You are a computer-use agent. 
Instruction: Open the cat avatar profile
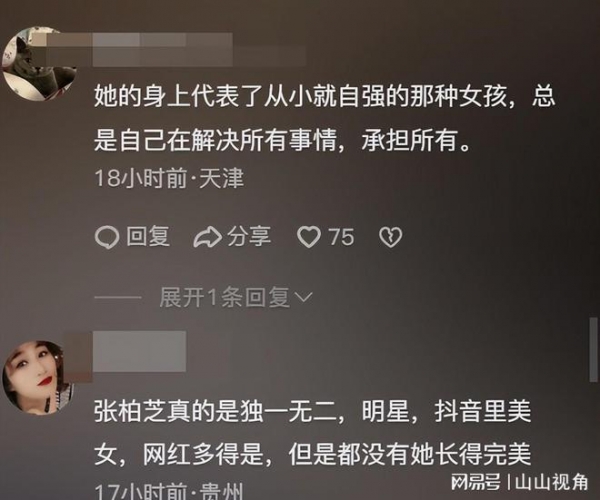point(38,64)
